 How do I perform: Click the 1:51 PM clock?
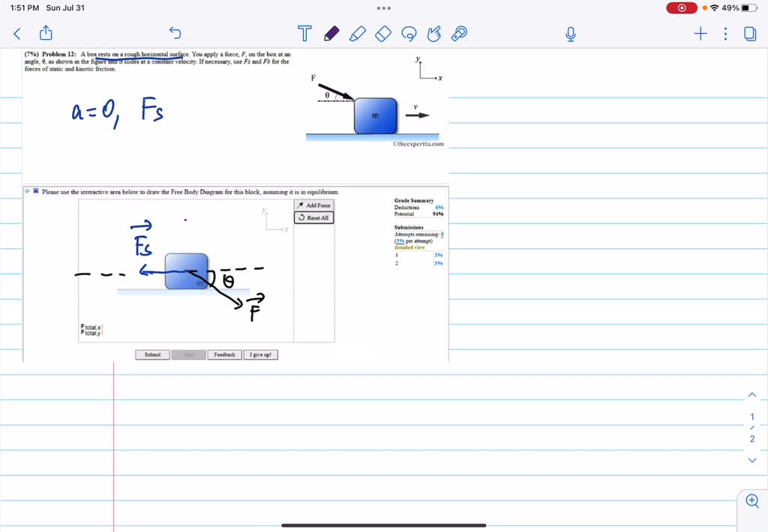point(25,7)
